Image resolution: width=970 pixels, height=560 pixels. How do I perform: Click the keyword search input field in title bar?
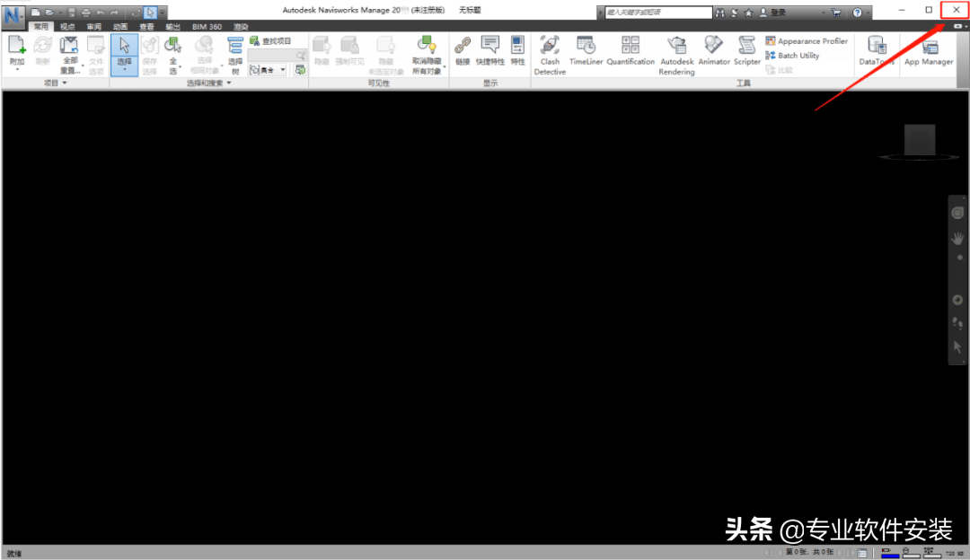click(x=657, y=13)
